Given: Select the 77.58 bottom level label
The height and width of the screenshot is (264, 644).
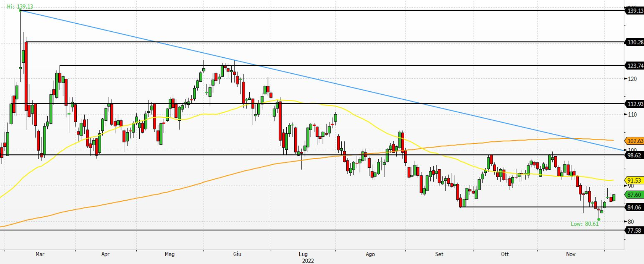Looking at the screenshot, I should coord(634,230).
